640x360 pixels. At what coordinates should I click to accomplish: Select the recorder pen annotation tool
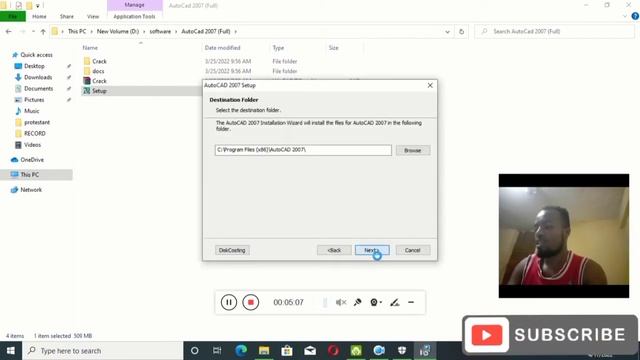point(394,302)
